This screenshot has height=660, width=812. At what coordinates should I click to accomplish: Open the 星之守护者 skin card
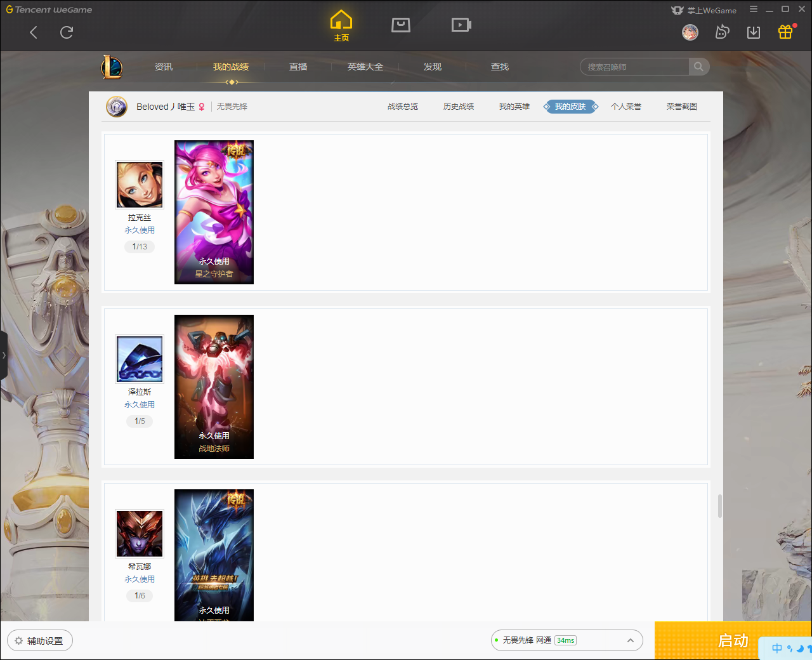click(x=214, y=212)
